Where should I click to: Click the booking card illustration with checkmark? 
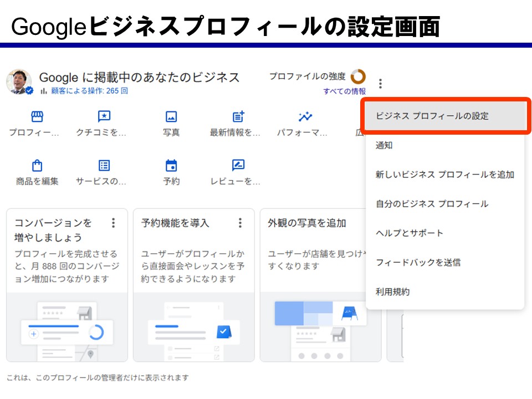pos(194,327)
